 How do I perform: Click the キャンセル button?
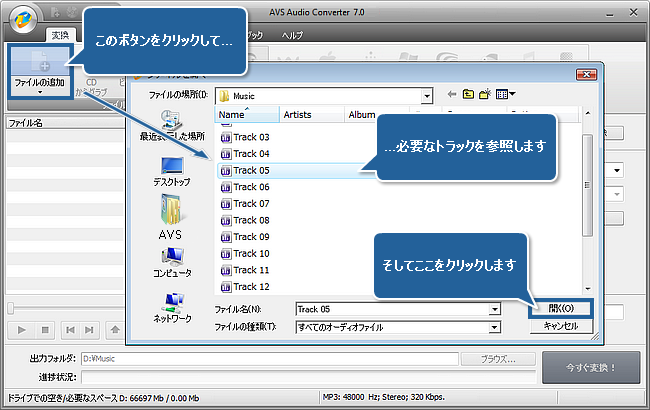[x=561, y=326]
